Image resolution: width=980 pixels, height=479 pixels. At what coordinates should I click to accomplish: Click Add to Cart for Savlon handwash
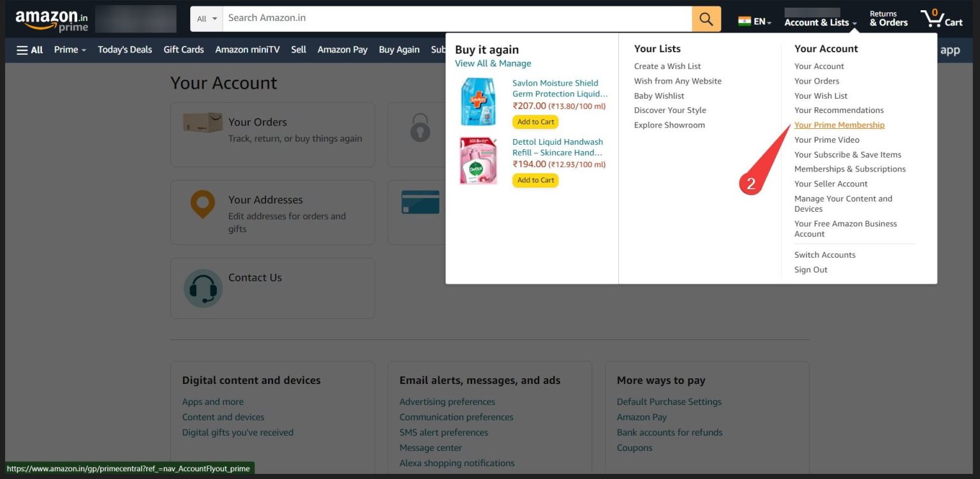535,122
